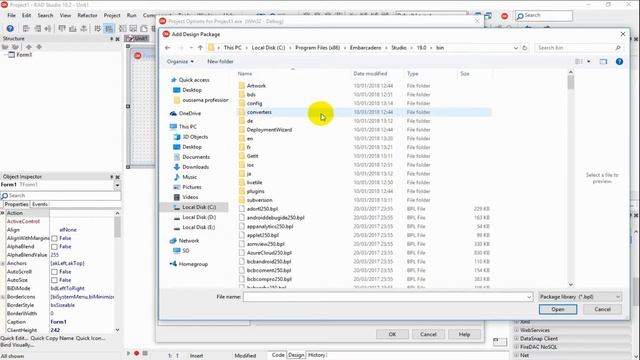Viewport: 640px width, 360px height.
Task: Click the Search bin field
Action: coord(579,48)
